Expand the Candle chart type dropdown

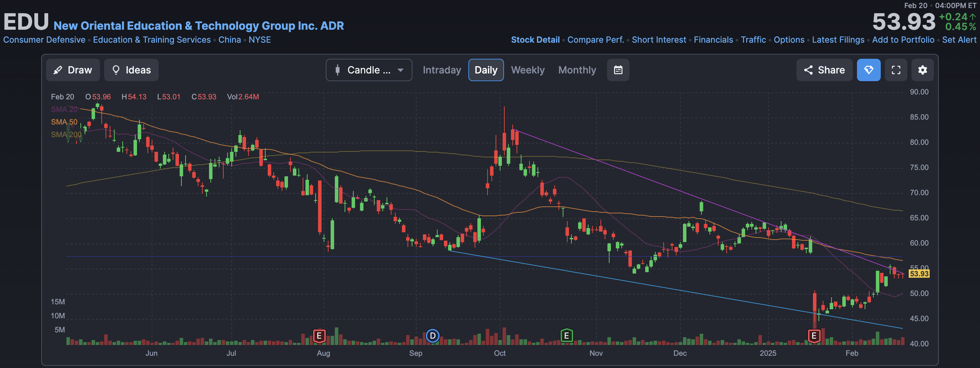369,70
